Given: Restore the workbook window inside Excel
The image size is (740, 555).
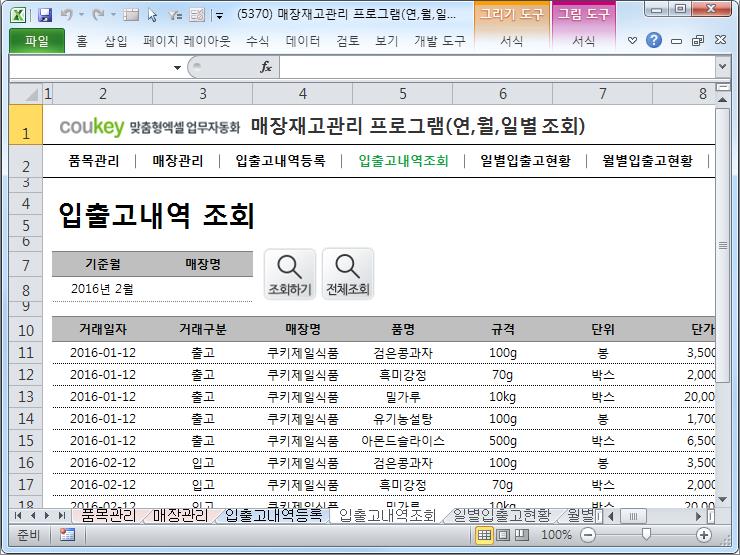Looking at the screenshot, I should coord(698,41).
